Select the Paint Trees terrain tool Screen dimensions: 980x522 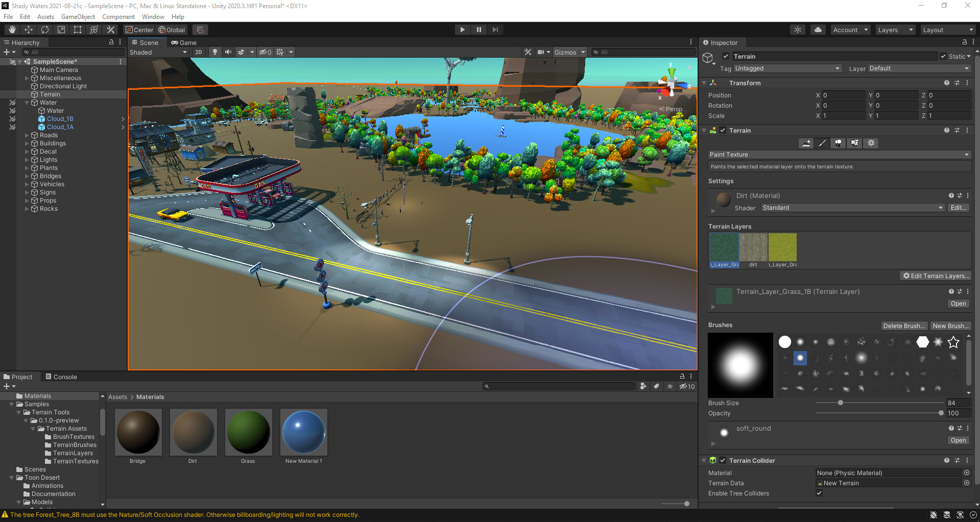pos(838,143)
